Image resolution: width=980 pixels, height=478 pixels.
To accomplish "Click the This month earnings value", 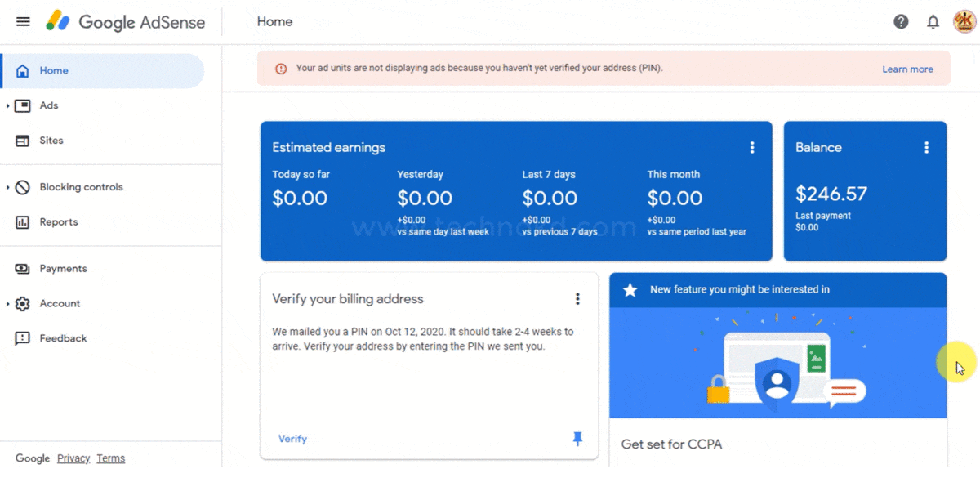I will [x=675, y=198].
